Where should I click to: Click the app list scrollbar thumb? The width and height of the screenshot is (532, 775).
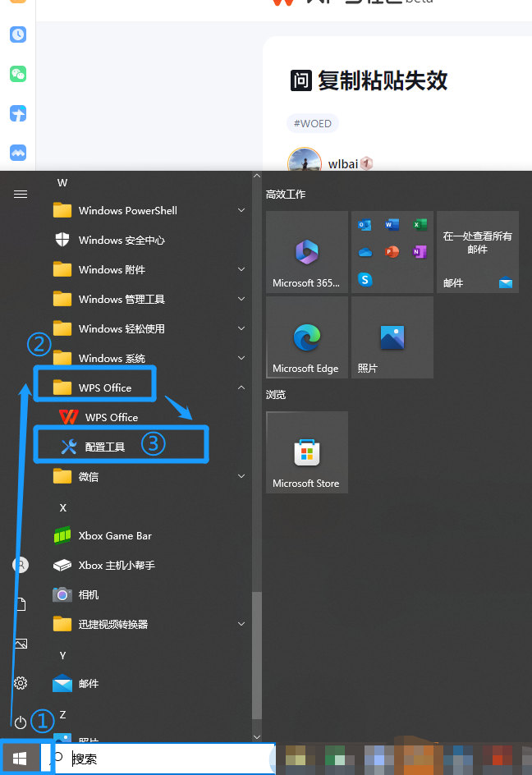[257, 655]
